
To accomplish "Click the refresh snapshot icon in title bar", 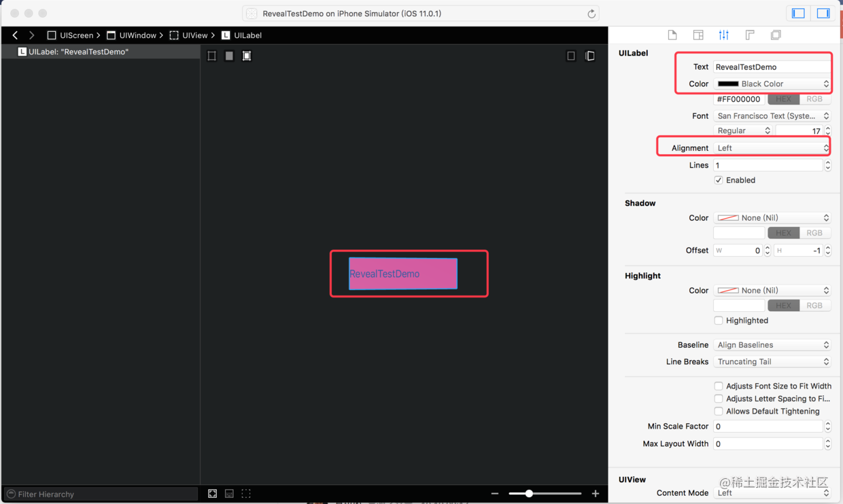I will [x=591, y=14].
